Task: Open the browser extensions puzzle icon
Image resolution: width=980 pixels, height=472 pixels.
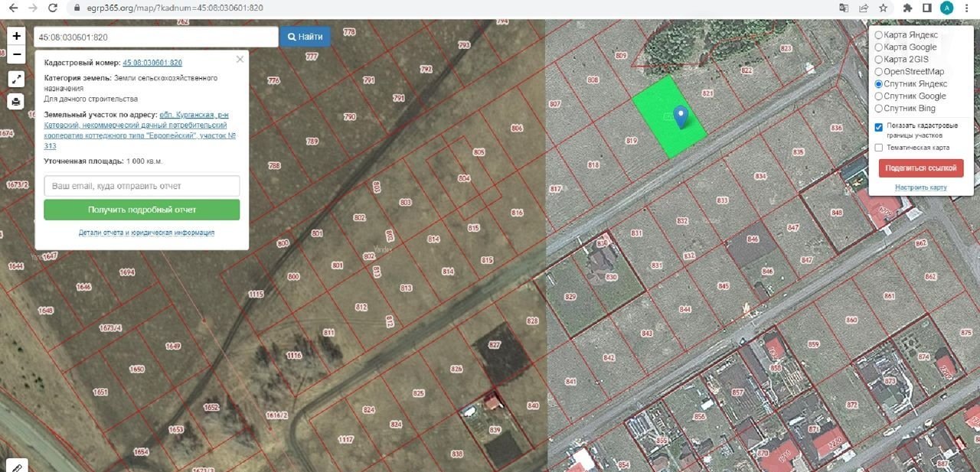Action: (x=908, y=8)
